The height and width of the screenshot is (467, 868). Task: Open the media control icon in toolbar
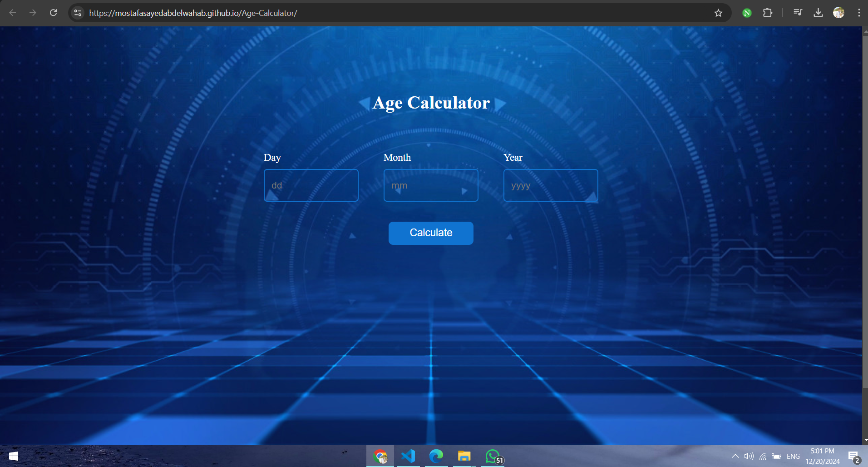click(798, 13)
